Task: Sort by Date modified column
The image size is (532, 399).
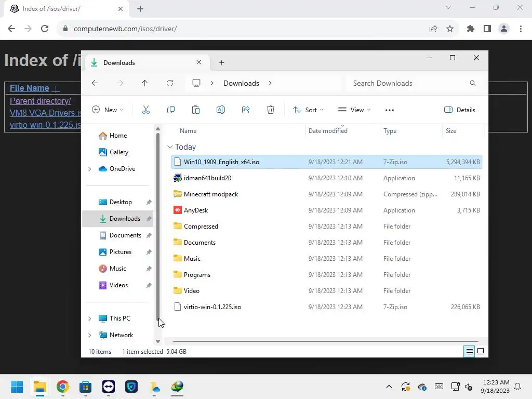Action: [328, 131]
